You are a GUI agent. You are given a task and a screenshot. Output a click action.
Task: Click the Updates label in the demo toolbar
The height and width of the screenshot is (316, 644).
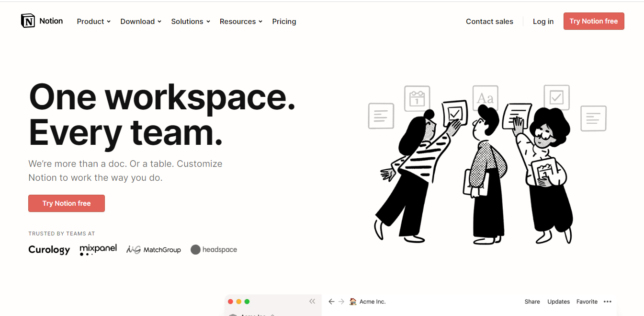(558, 301)
